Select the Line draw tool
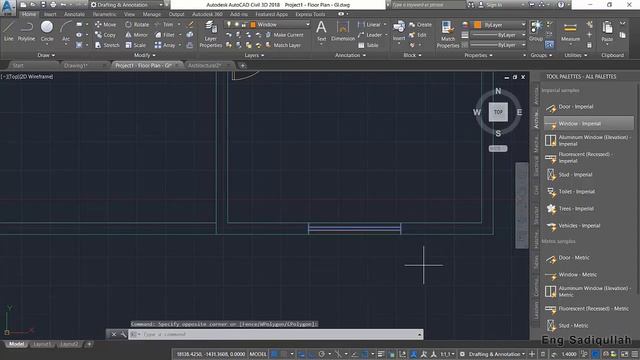Screen dimensions: 640x360 (9, 31)
